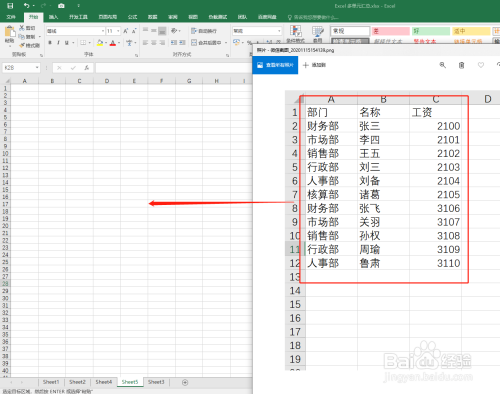
Task: Open the font name combo box dropdown
Action: tap(103, 31)
